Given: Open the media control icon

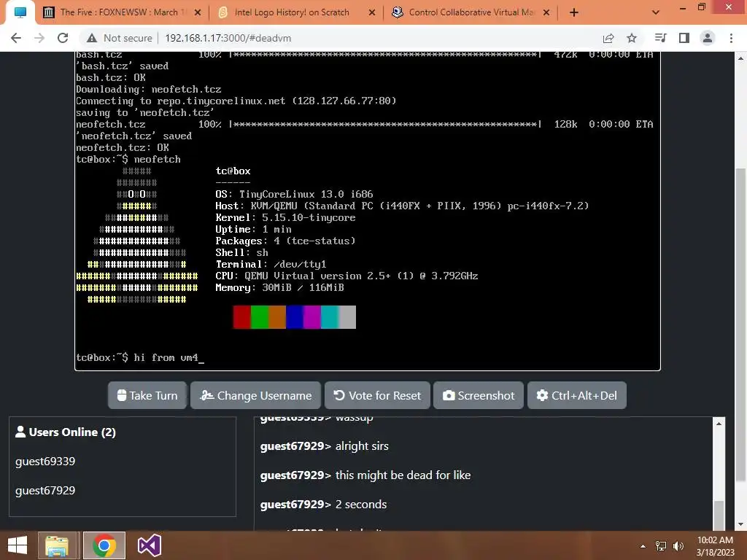Looking at the screenshot, I should 661,38.
